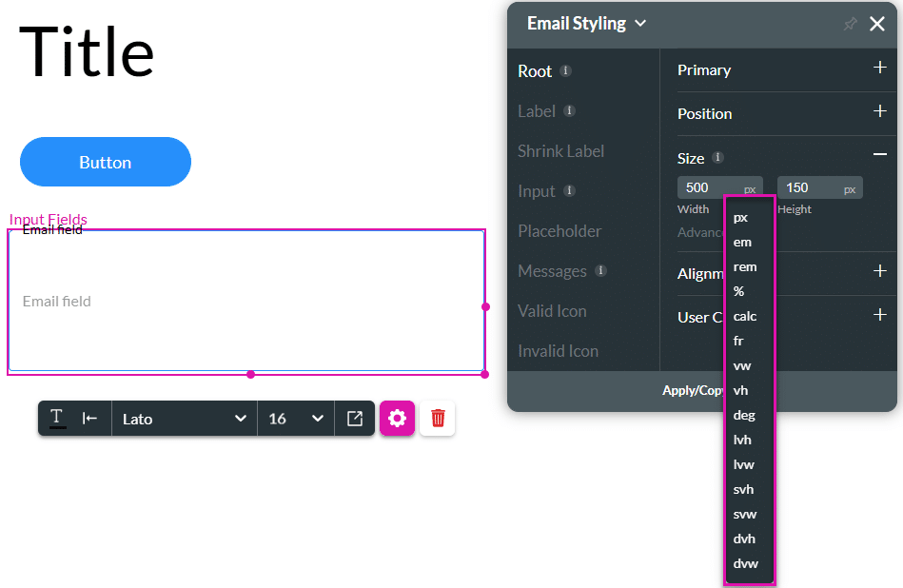Viewport: 903px width, 588px height.
Task: Click the Height value field
Action: tap(807, 188)
